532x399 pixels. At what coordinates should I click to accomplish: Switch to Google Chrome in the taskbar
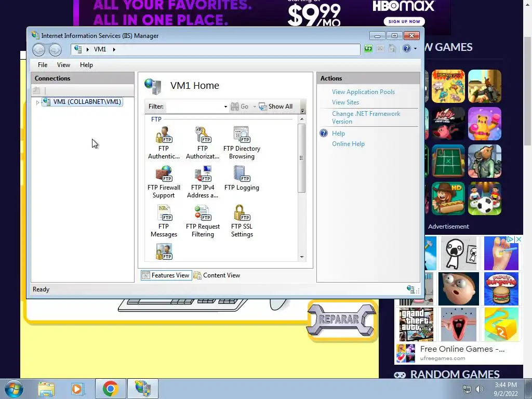110,389
